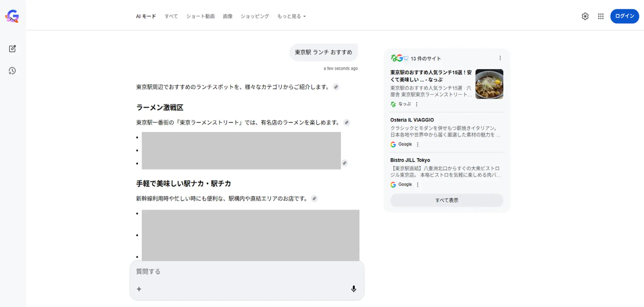Open the quick settings gear
The height and width of the screenshot is (307, 644).
click(x=585, y=16)
